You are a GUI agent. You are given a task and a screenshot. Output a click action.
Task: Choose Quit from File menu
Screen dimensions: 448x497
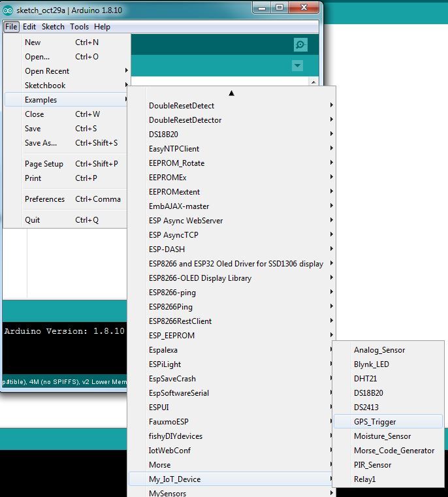(65, 220)
